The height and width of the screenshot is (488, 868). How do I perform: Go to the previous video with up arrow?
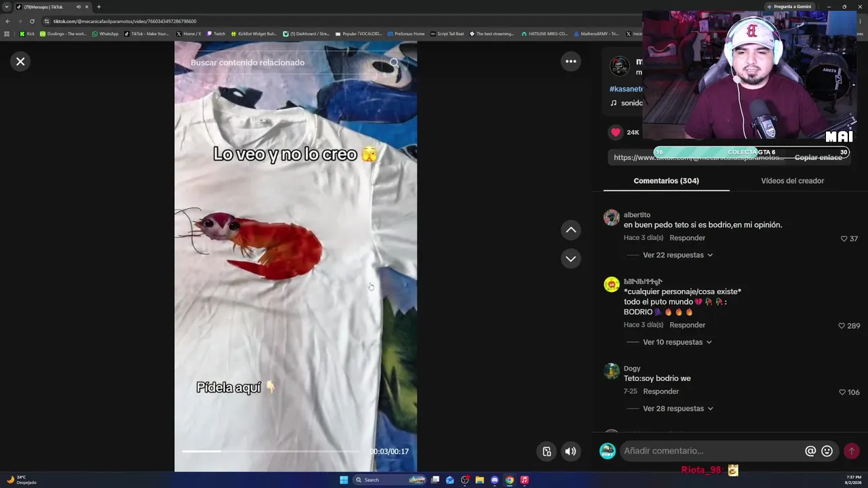pos(571,230)
